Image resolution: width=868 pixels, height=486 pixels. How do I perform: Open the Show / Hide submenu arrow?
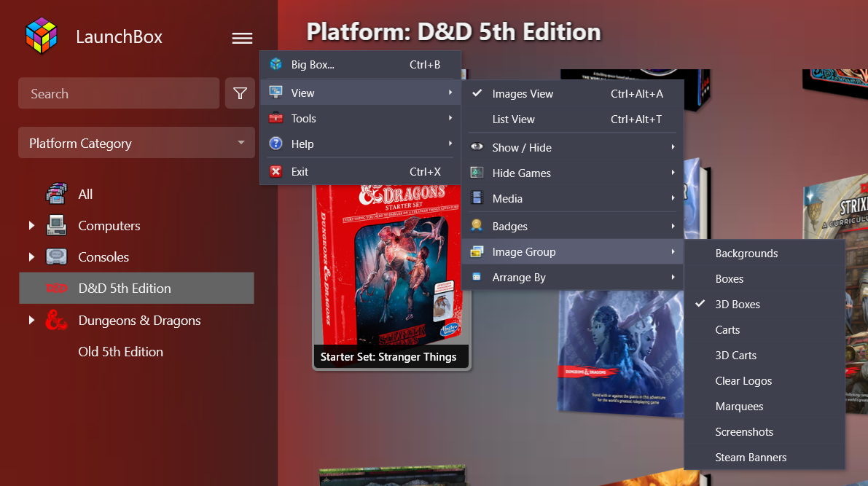tap(673, 147)
